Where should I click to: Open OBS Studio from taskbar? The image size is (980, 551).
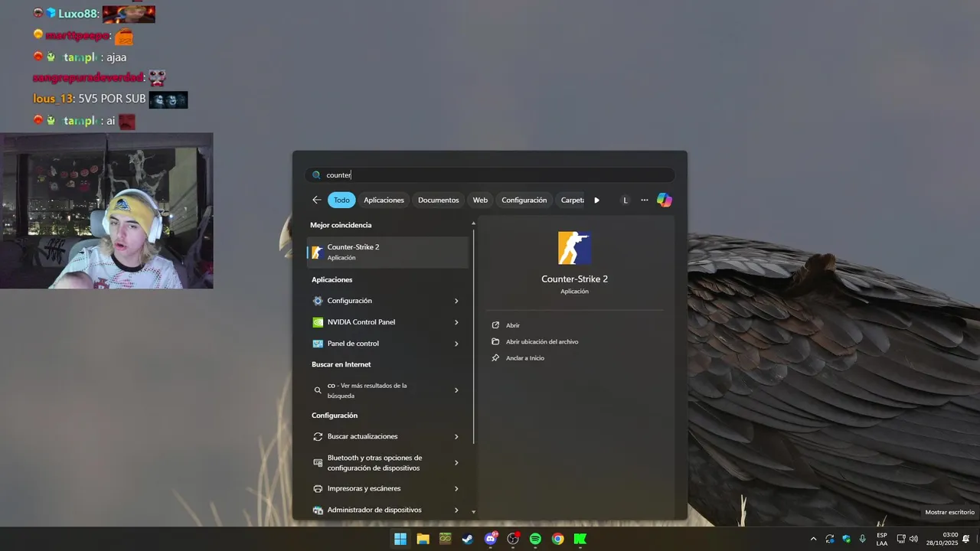[x=513, y=539]
